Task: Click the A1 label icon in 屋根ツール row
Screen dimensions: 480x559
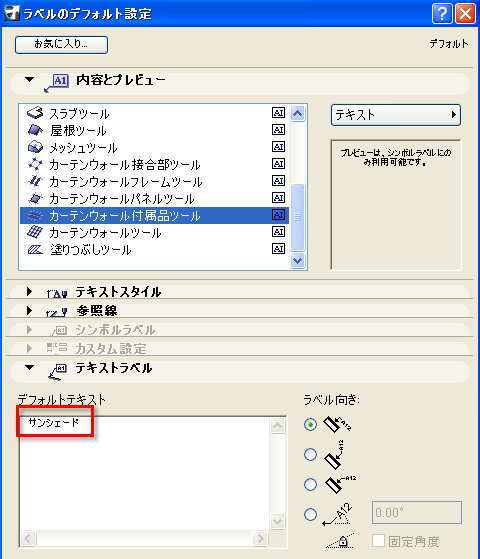Action: pyautogui.click(x=278, y=130)
